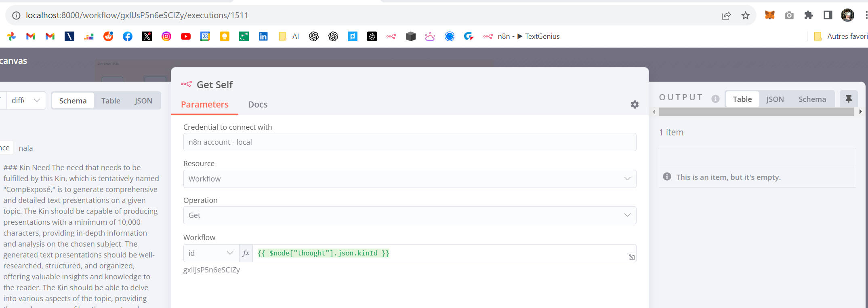Switch output view to Schema
This screenshot has height=308, width=868.
pos(812,99)
